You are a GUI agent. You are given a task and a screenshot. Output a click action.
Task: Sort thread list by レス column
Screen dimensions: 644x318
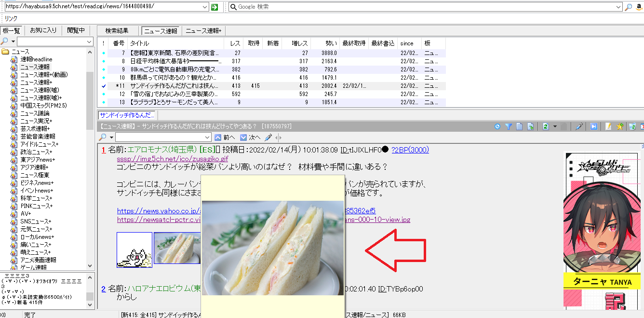[234, 43]
